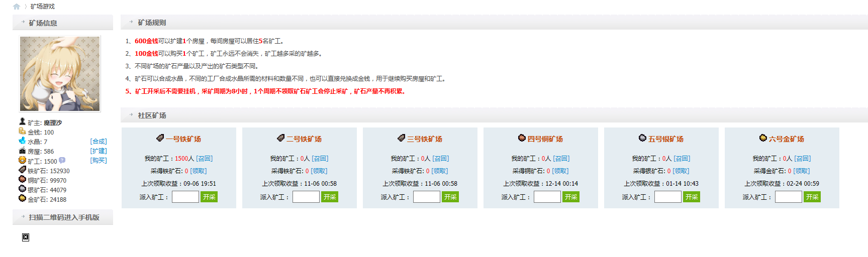Click the 三号铁矿场 iron ore icon
Screen dimensions: 868x257
point(402,138)
